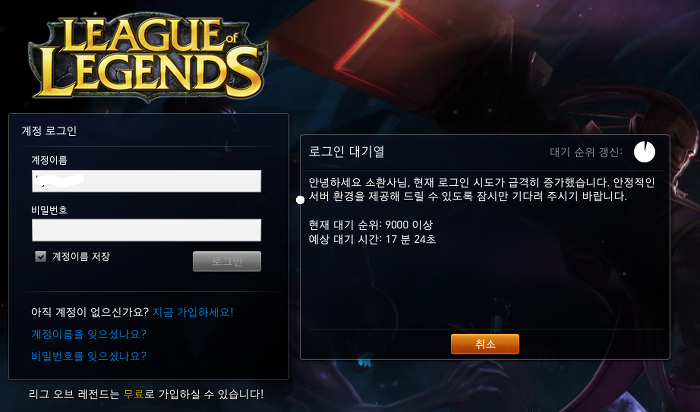This screenshot has height=412, width=700.
Task: Click the highlighted 무료 word at the bottom
Action: point(134,394)
